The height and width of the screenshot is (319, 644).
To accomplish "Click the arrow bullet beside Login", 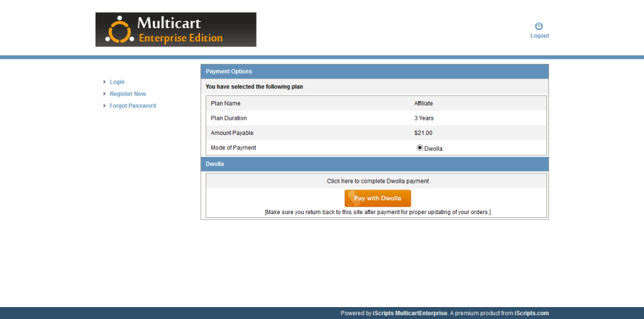I will [x=104, y=82].
